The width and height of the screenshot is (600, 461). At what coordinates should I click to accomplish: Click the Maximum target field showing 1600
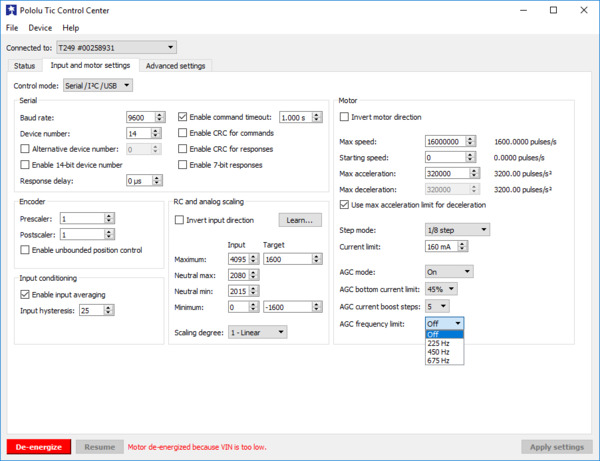pos(287,259)
